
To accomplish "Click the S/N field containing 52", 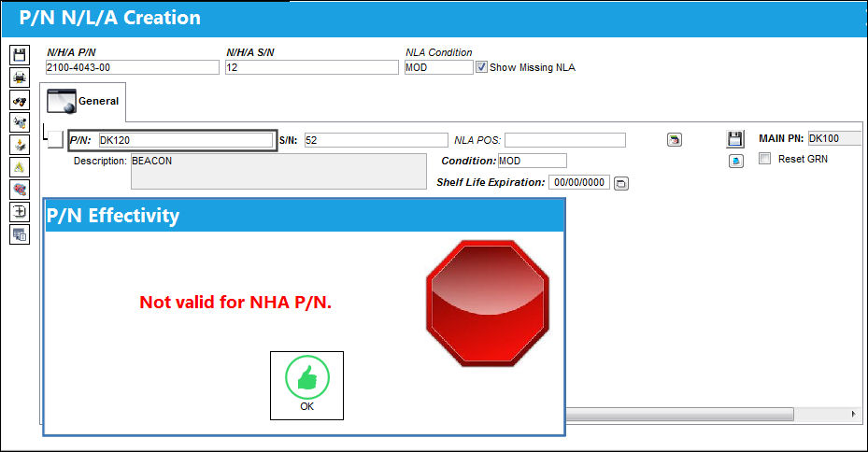I will pos(376,140).
